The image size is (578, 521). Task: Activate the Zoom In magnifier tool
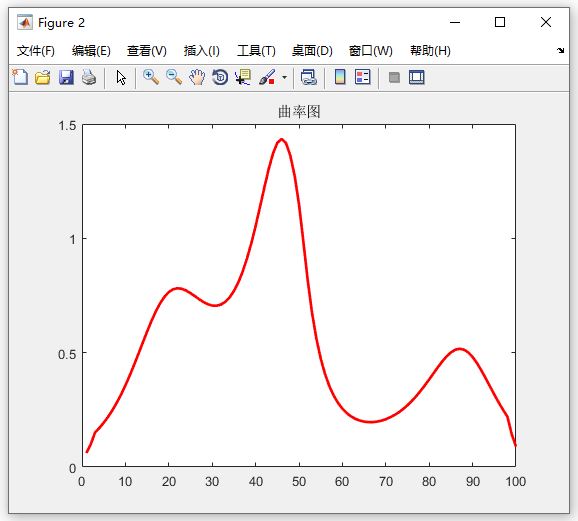coord(151,77)
